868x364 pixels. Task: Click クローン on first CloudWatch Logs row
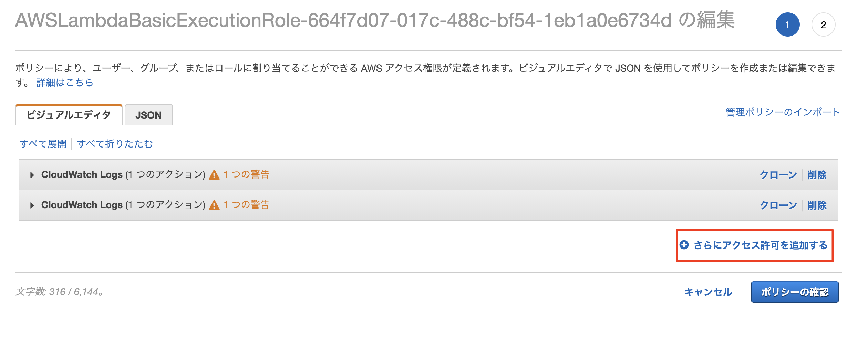(778, 175)
